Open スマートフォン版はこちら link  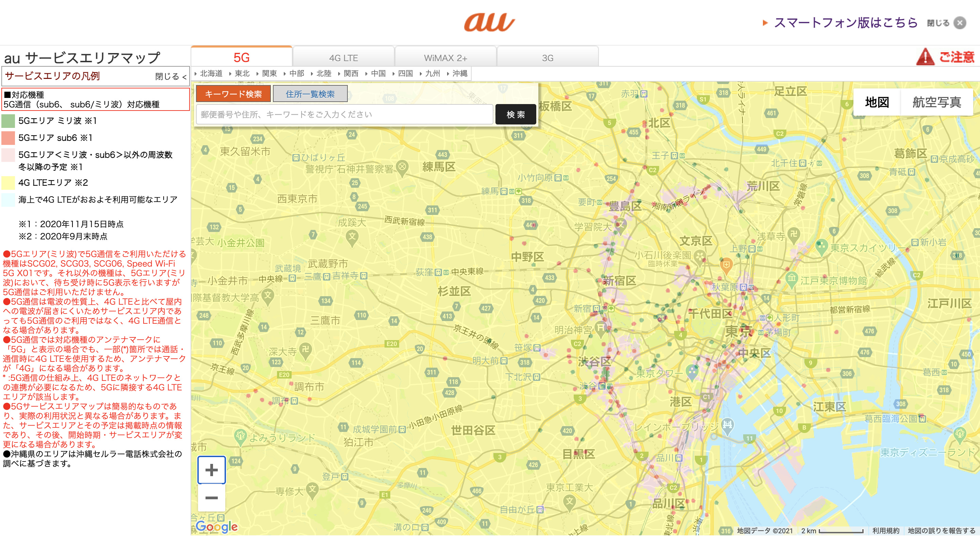point(846,23)
